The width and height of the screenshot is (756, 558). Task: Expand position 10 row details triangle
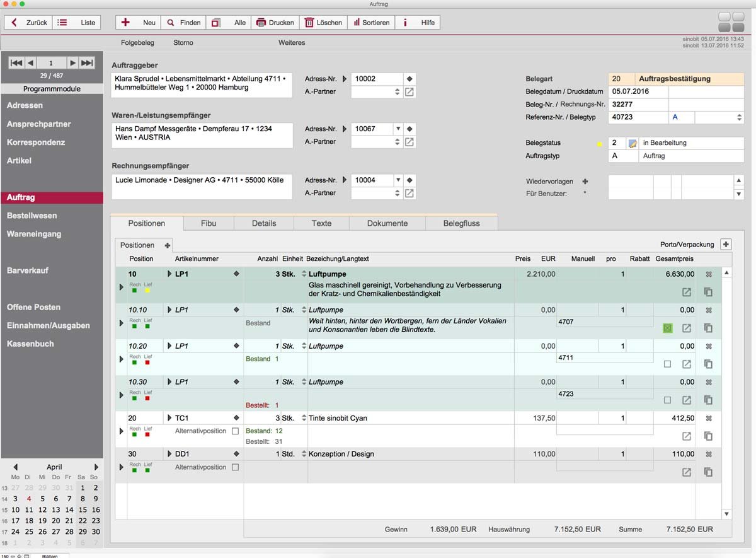(x=122, y=288)
